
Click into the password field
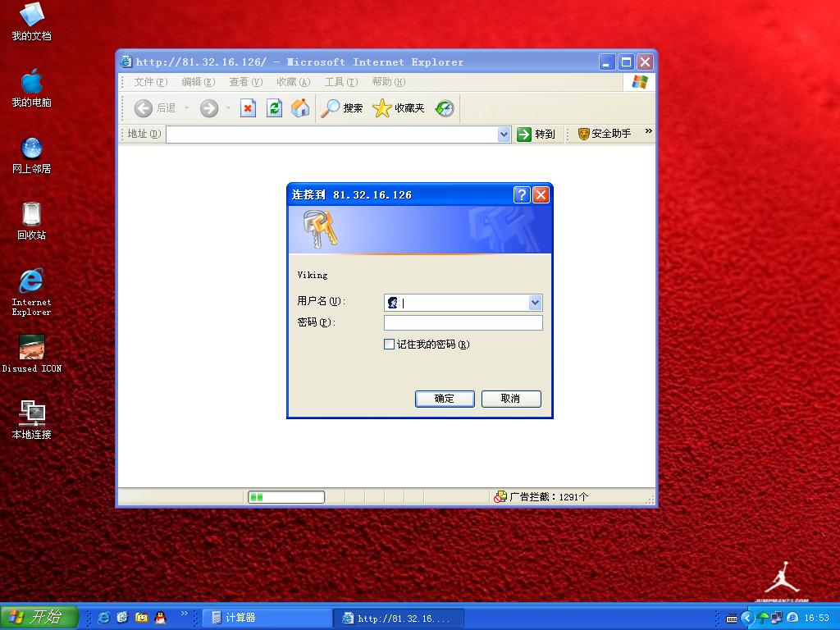coord(463,322)
